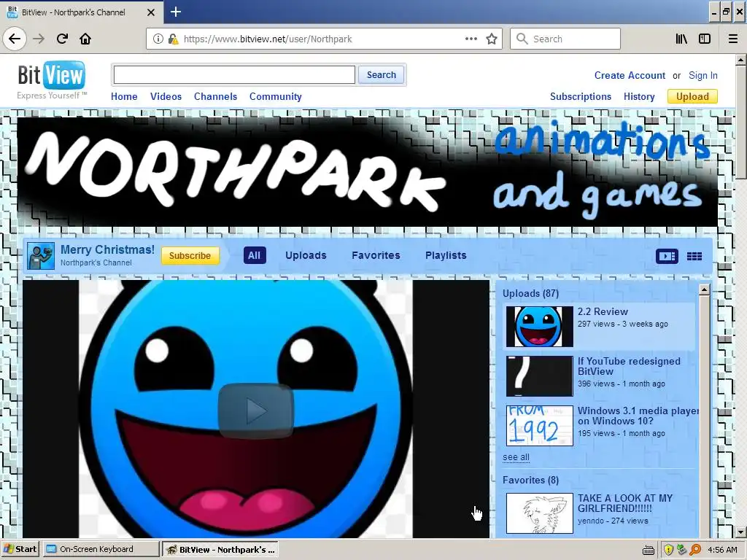Click the BitView site search field

pyautogui.click(x=234, y=75)
